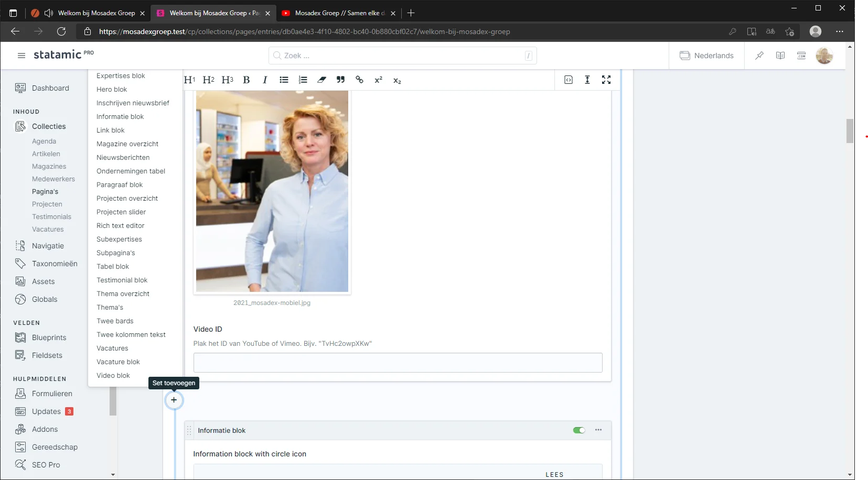The height and width of the screenshot is (480, 868).
Task: Go to Navigatie in the sidebar
Action: (x=48, y=246)
